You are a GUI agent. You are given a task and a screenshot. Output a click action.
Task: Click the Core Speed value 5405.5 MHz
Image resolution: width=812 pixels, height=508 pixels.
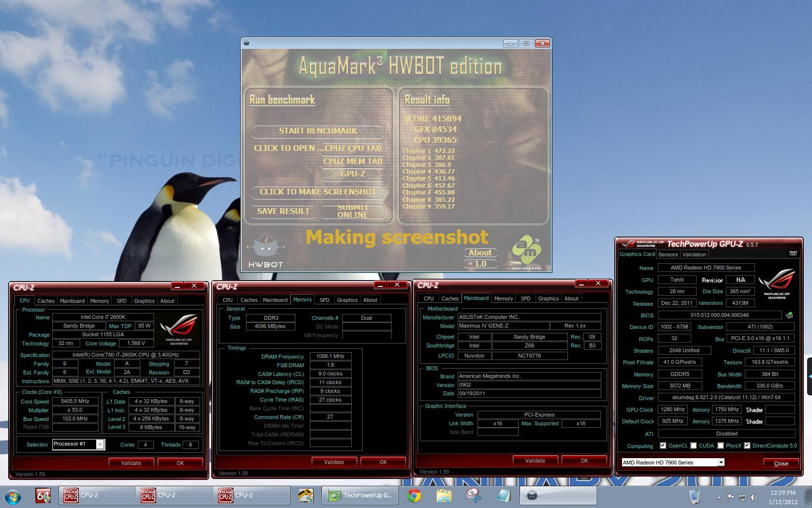pyautogui.click(x=75, y=401)
